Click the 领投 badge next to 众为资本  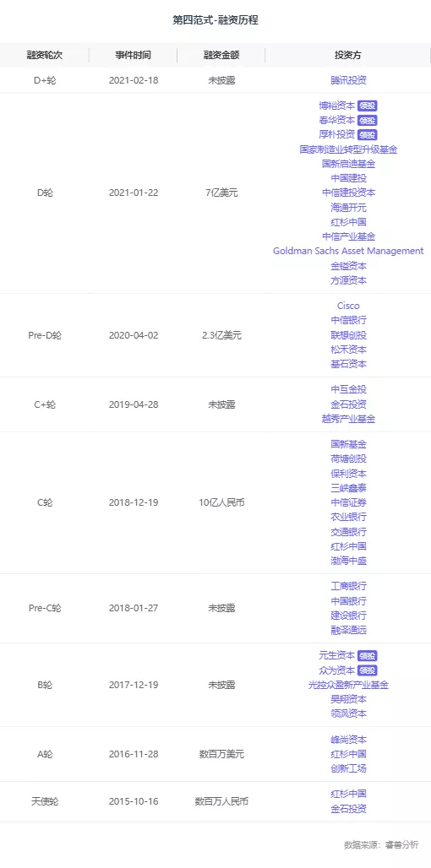tap(368, 670)
